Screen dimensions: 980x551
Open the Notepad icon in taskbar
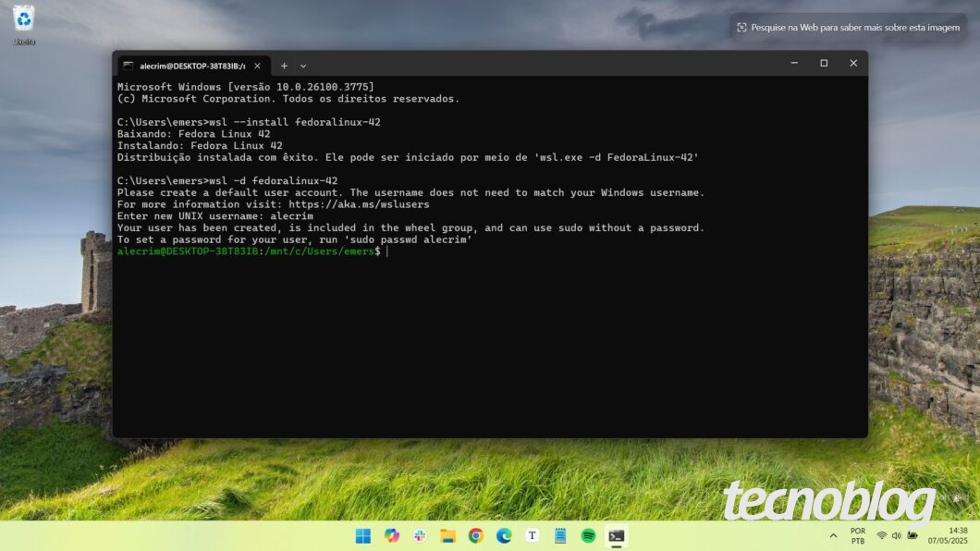pos(560,536)
